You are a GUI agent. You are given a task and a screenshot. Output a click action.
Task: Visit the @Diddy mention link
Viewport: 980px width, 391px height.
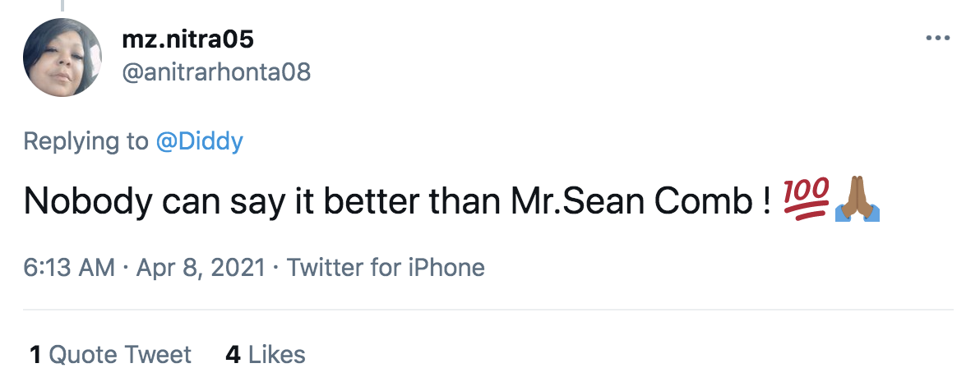tap(200, 141)
